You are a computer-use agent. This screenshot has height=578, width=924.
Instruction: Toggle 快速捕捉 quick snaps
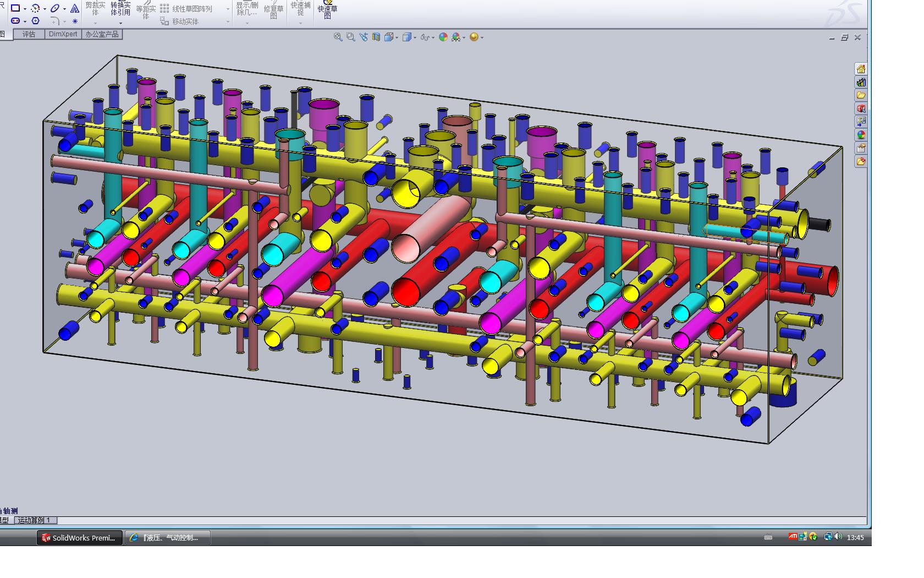tap(300, 8)
